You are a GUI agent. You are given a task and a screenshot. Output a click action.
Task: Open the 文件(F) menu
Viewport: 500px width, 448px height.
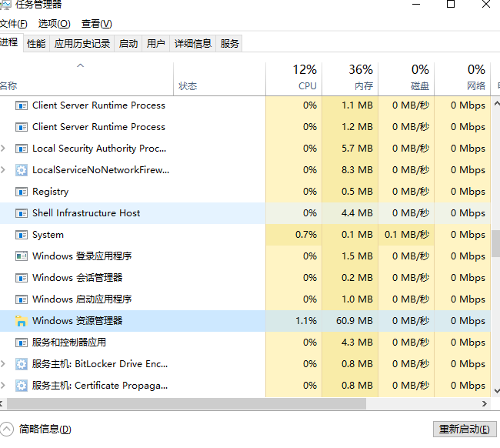click(13, 24)
